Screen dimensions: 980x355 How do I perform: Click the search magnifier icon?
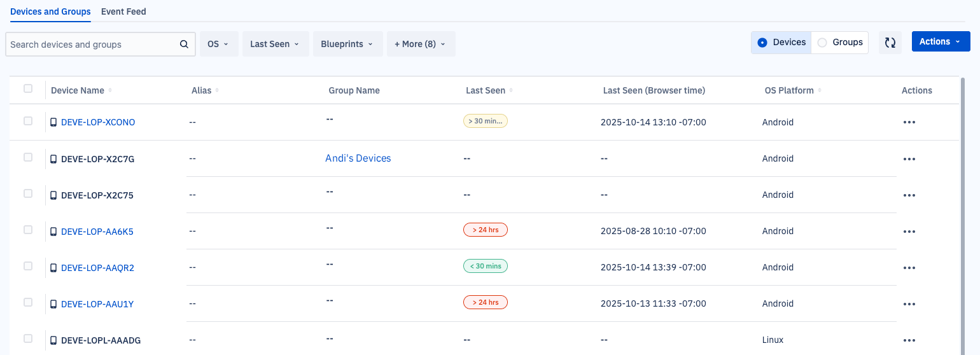click(x=184, y=45)
